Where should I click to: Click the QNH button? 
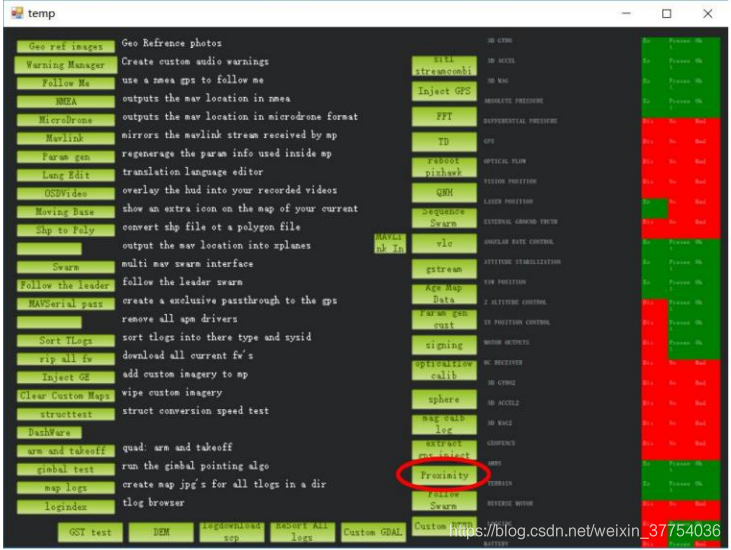pyautogui.click(x=444, y=192)
